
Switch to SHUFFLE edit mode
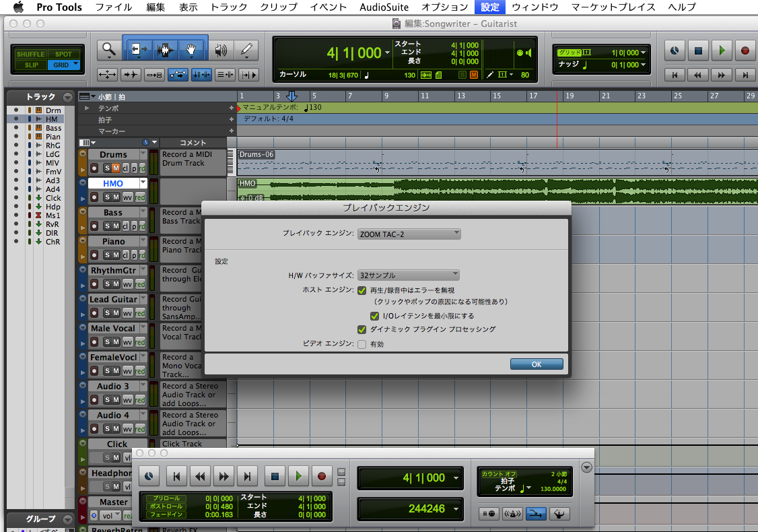click(x=30, y=54)
